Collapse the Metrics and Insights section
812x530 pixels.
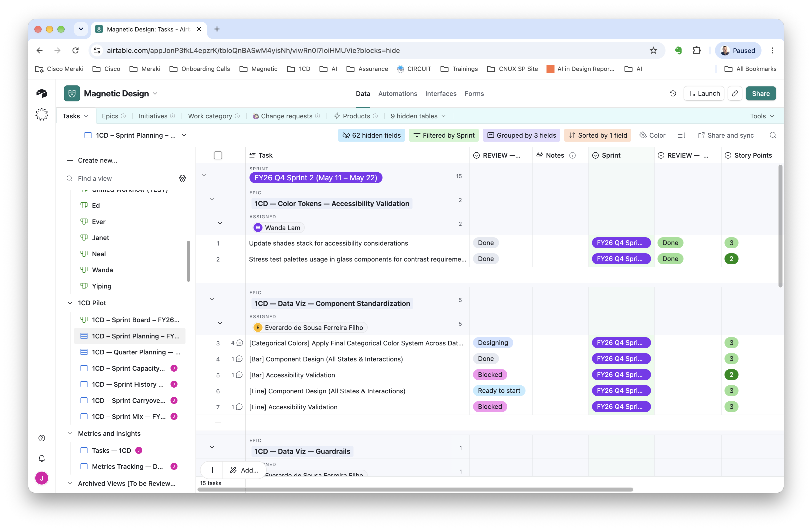[70, 433]
